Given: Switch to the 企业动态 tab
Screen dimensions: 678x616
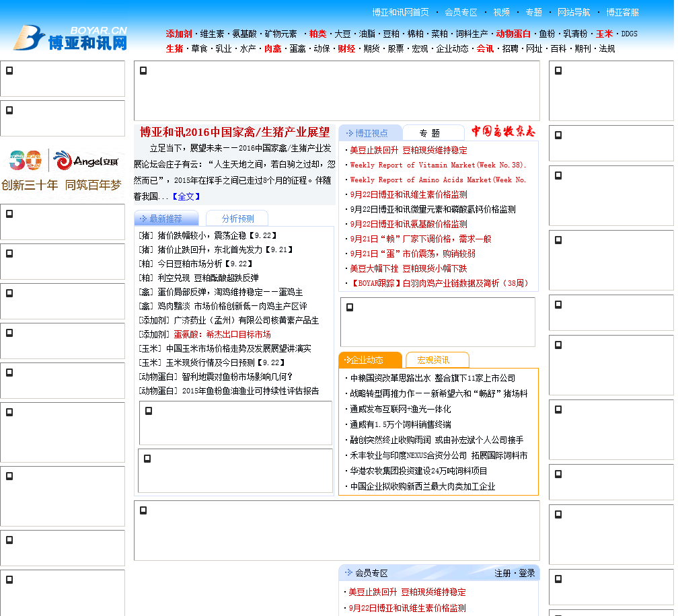Looking at the screenshot, I should (x=370, y=360).
